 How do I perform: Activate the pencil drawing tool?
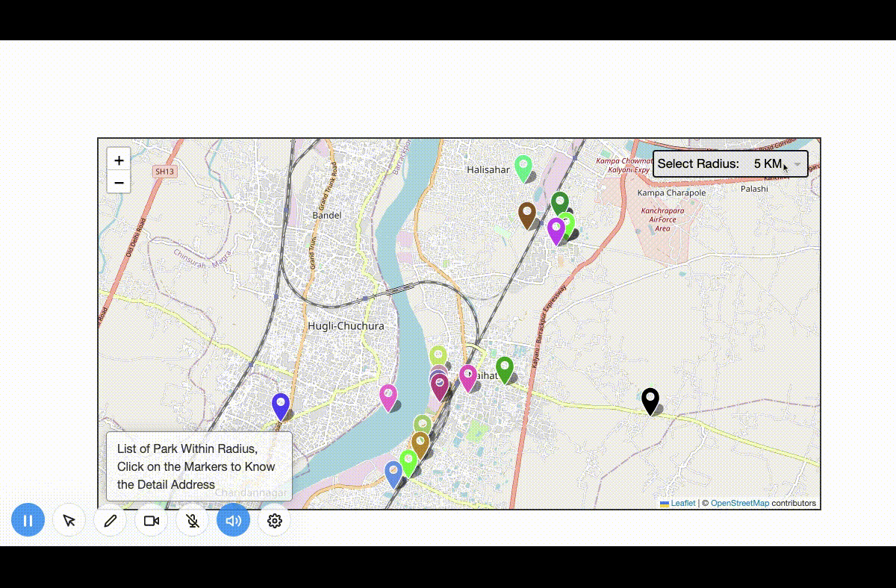point(111,520)
